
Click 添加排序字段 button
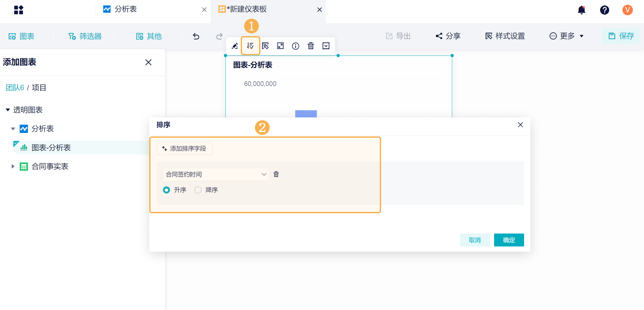(x=184, y=148)
